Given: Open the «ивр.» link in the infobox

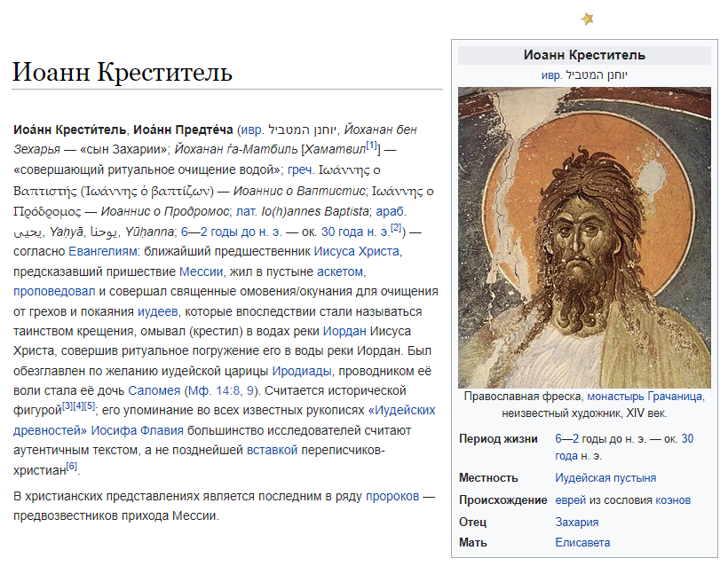Looking at the screenshot, I should coord(551,75).
